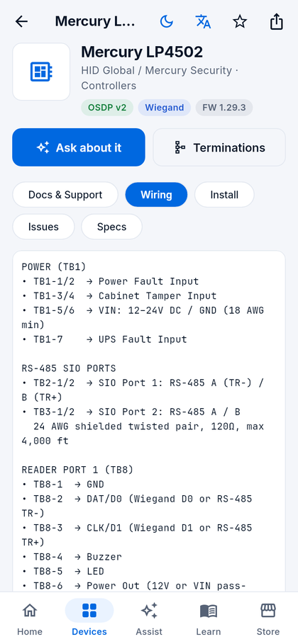
Task: Toggle dark mode moon icon
Action: tap(166, 21)
